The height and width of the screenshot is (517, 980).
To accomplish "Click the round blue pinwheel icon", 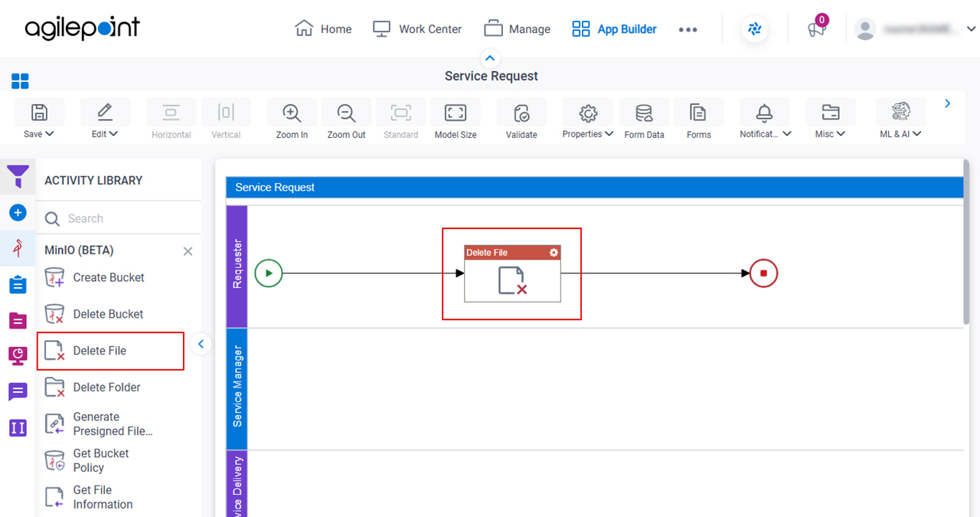I will [x=755, y=29].
